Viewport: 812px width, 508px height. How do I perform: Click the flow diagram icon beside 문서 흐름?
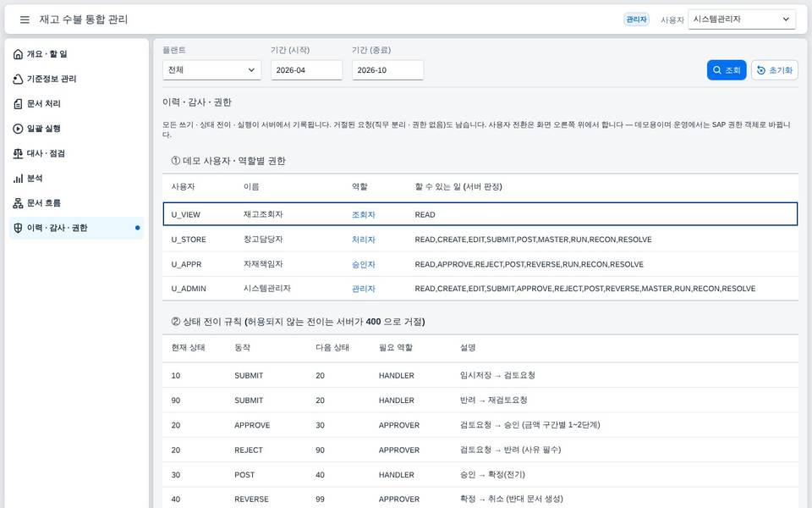(18, 203)
